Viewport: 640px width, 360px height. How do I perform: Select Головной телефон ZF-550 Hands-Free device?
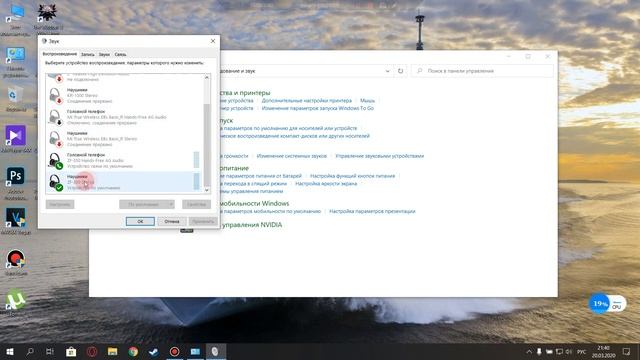[x=124, y=160]
